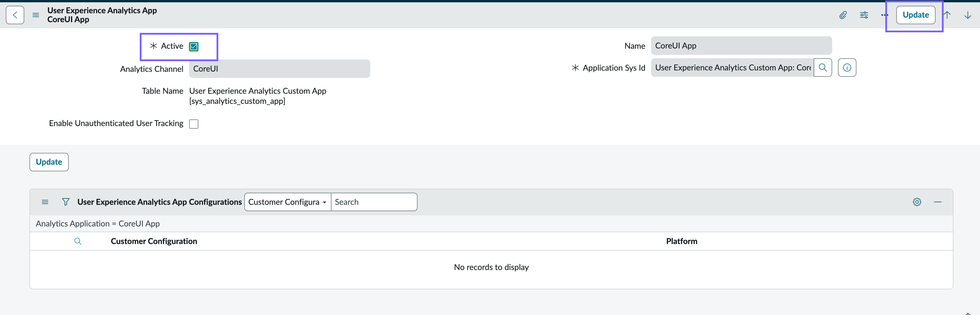The image size is (980, 315).
Task: Click the Update button below the form
Action: 49,162
